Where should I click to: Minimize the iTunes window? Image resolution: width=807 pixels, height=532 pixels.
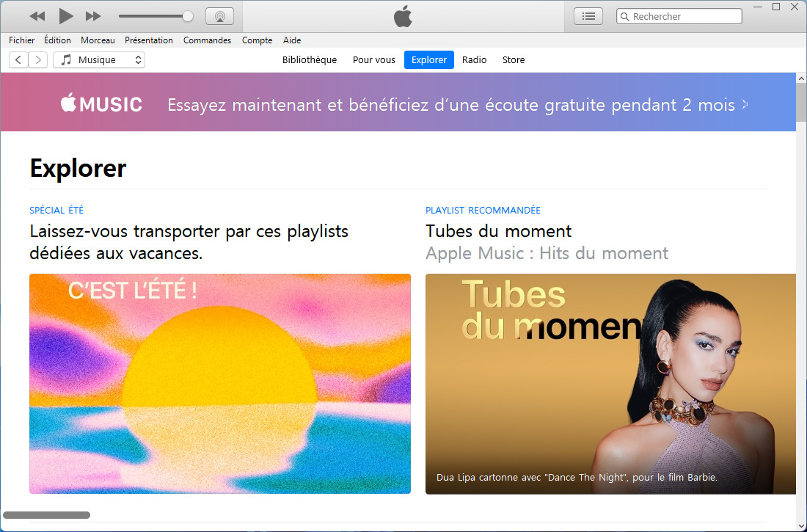coord(758,7)
